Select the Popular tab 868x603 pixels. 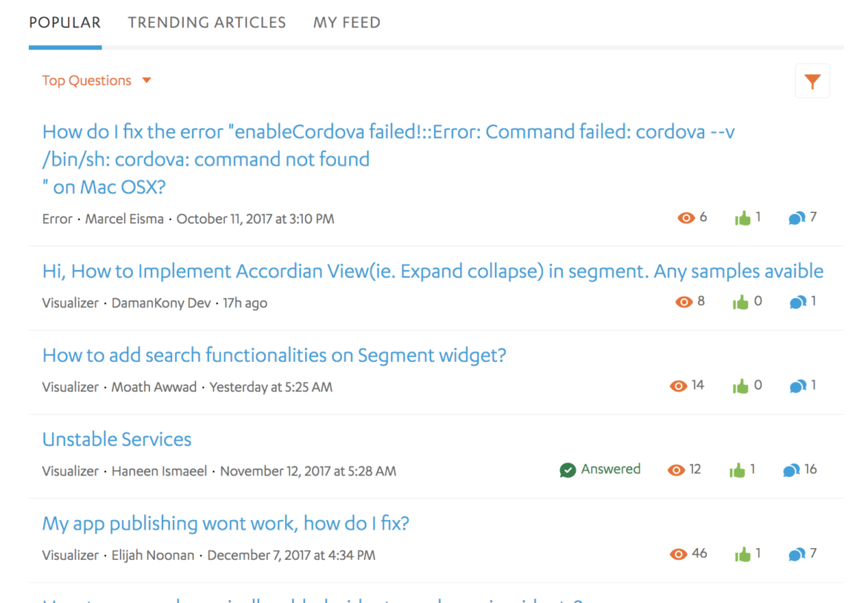pos(65,23)
